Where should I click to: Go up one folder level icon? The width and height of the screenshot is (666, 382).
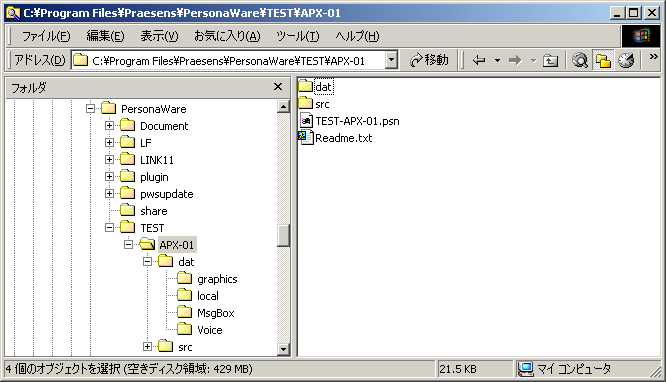[550, 60]
